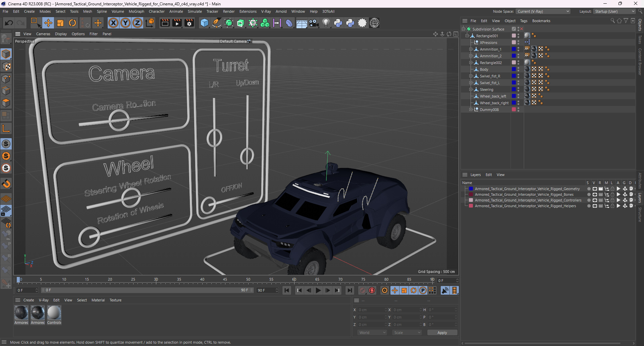The height and width of the screenshot is (346, 644).
Task: Open the Scale mode dropdown
Action: [x=407, y=333]
